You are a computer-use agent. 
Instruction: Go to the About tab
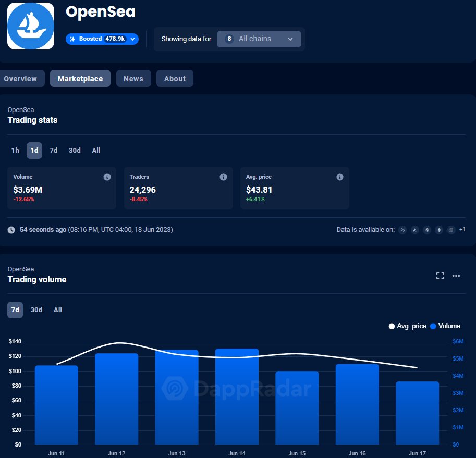175,79
